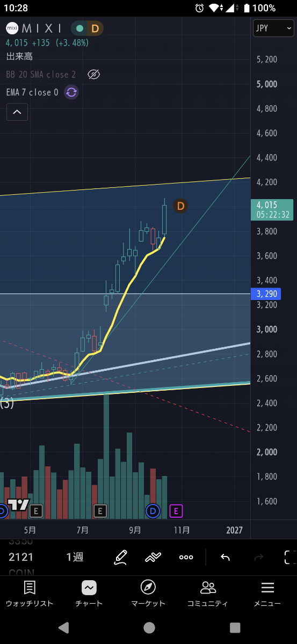This screenshot has width=297, height=644.
Task: Open more options three-dot menu
Action: [x=186, y=557]
